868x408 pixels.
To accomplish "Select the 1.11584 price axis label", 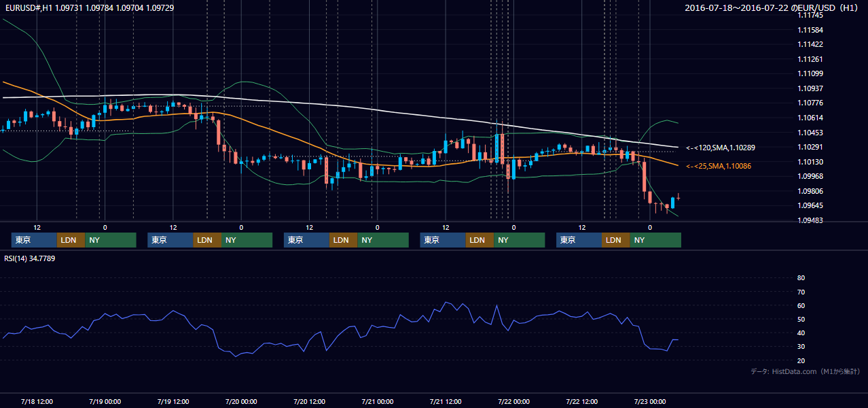I will [810, 30].
